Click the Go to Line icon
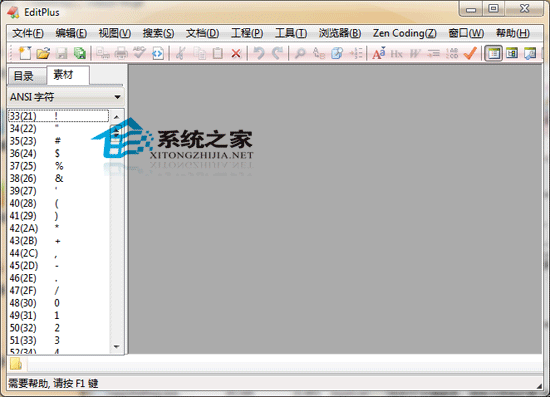This screenshot has width=550, height=397. coord(356,53)
